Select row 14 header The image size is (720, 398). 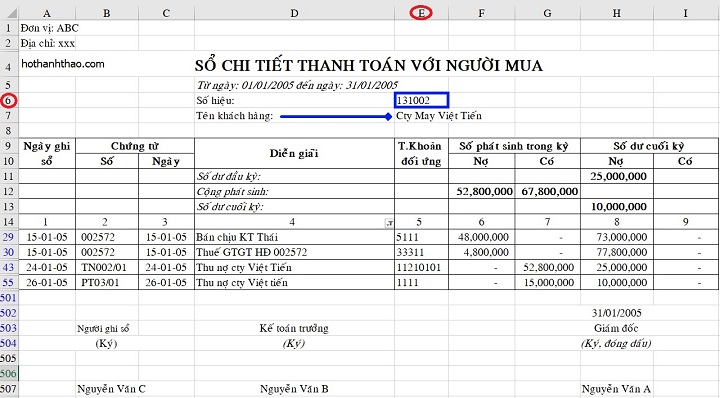(9, 222)
